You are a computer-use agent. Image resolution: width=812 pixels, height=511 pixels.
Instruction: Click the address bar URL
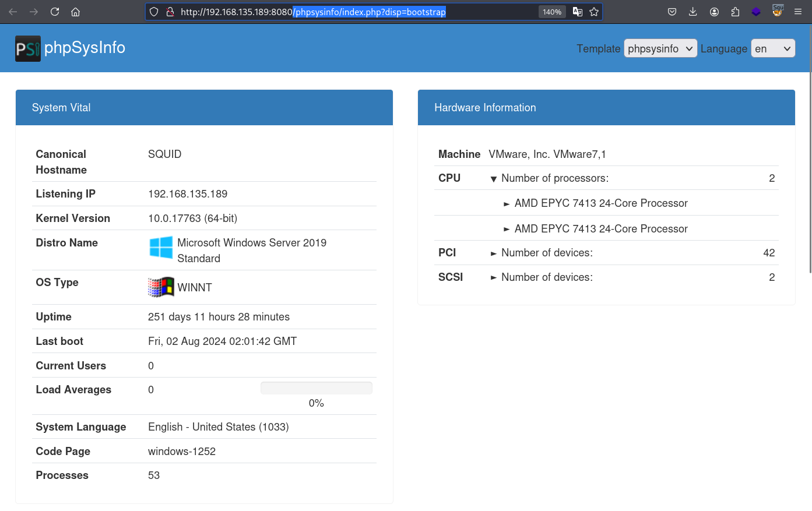313,12
